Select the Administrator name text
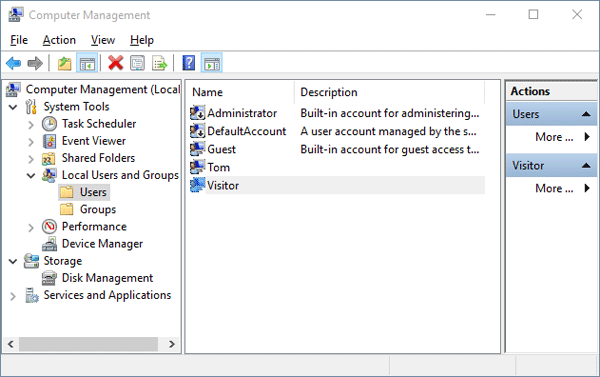The image size is (600, 377). click(242, 113)
